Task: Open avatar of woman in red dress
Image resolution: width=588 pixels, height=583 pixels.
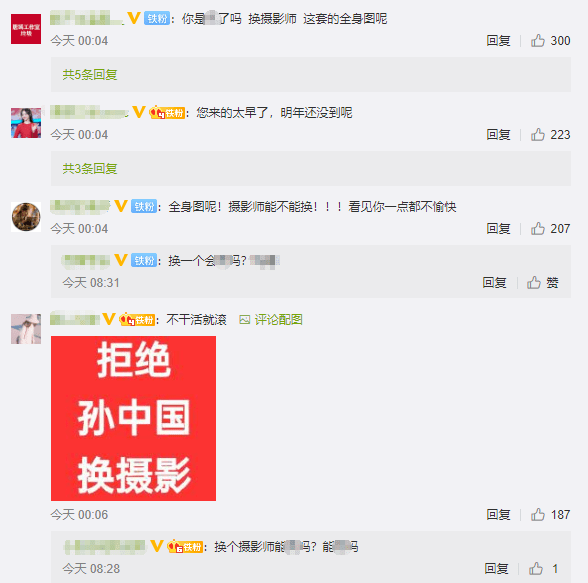Action: click(26, 123)
